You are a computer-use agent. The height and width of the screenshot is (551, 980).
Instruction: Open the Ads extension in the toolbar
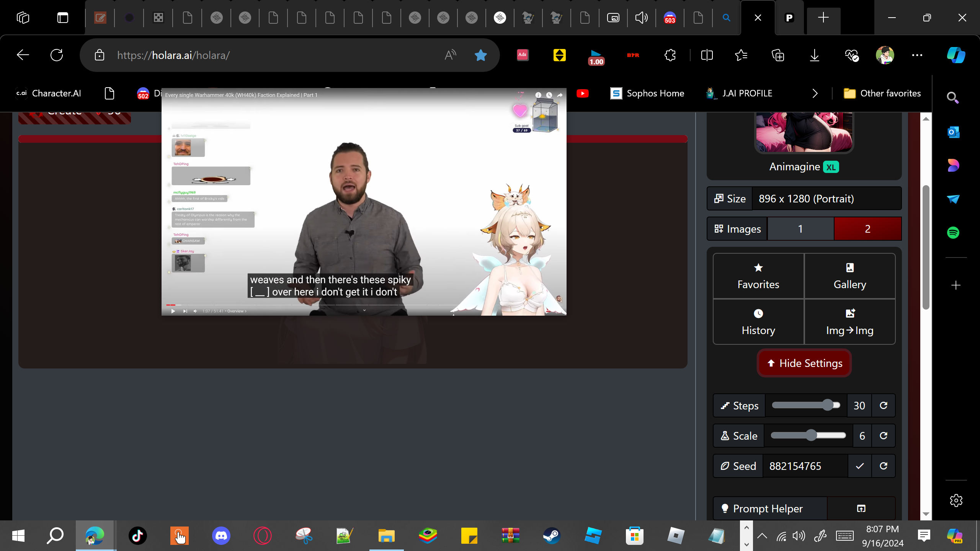point(523,55)
